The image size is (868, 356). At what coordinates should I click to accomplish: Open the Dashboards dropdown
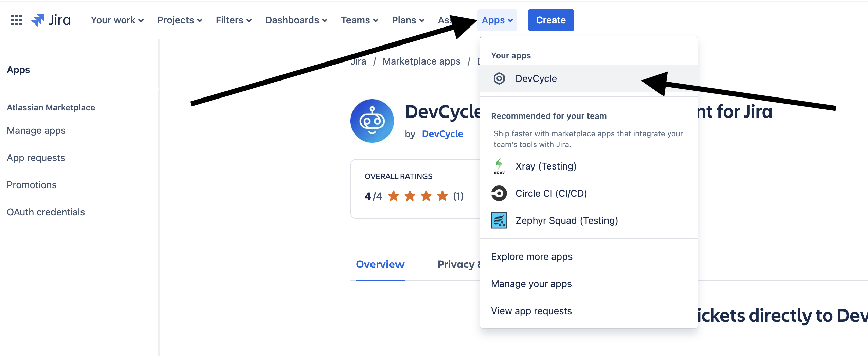296,20
